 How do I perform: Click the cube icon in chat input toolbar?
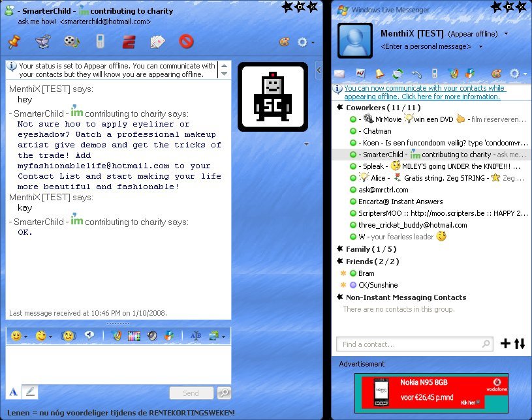coord(169,336)
